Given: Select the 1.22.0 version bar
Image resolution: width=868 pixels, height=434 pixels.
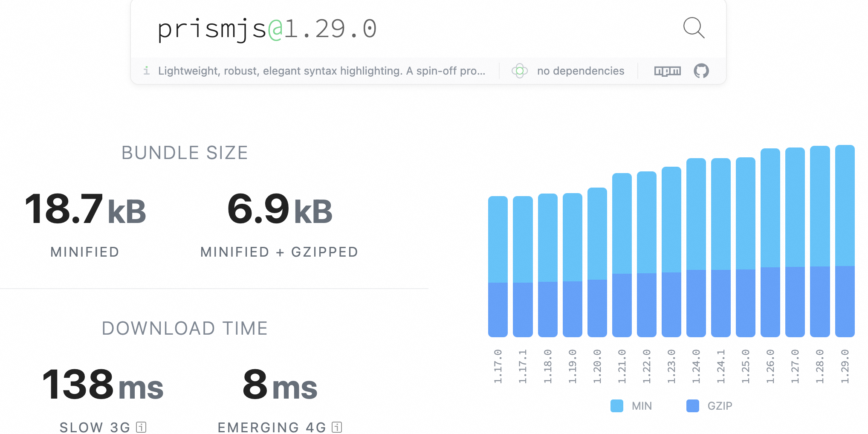Looking at the screenshot, I should tap(647, 254).
